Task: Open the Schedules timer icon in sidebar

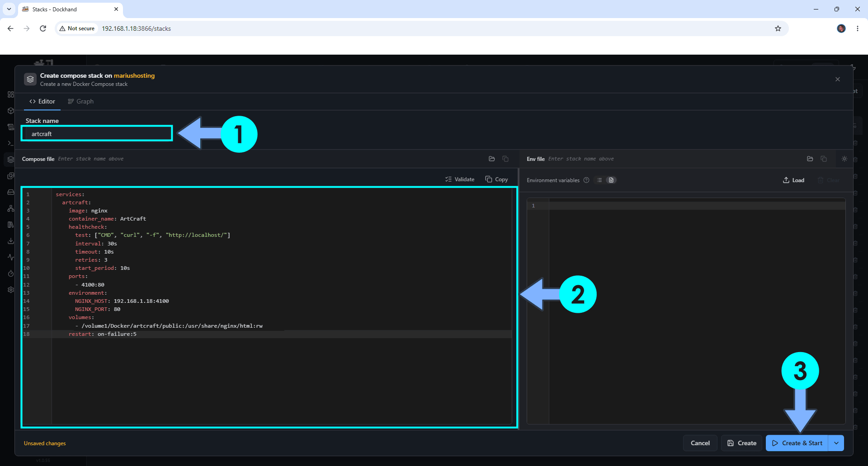Action: 11,273
